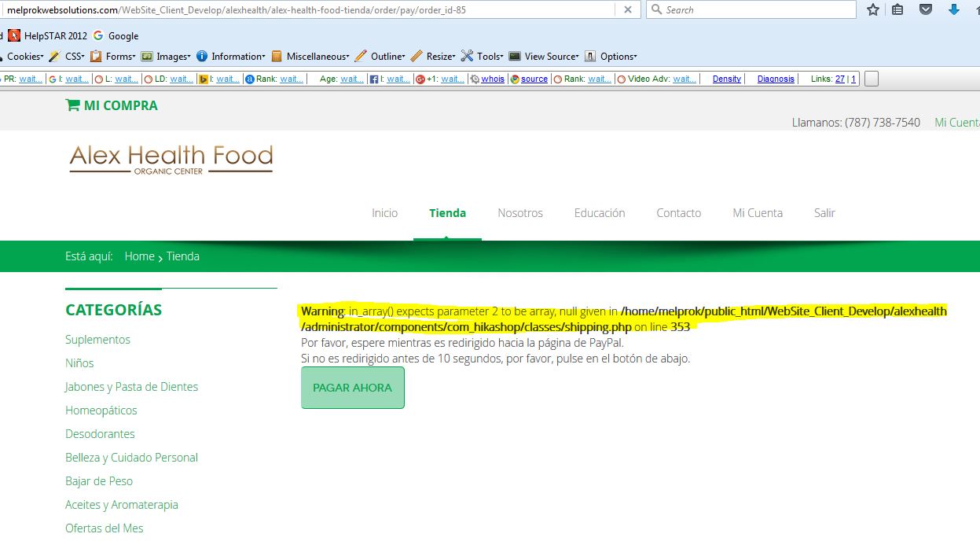Open the Niños category
The width and height of the screenshot is (980, 541).
click(x=79, y=363)
